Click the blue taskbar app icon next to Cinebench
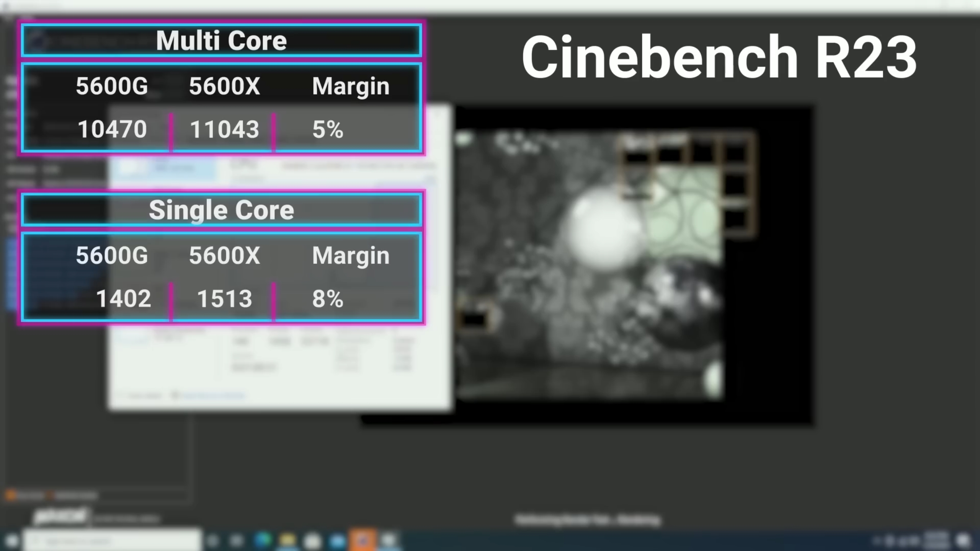 click(338, 540)
